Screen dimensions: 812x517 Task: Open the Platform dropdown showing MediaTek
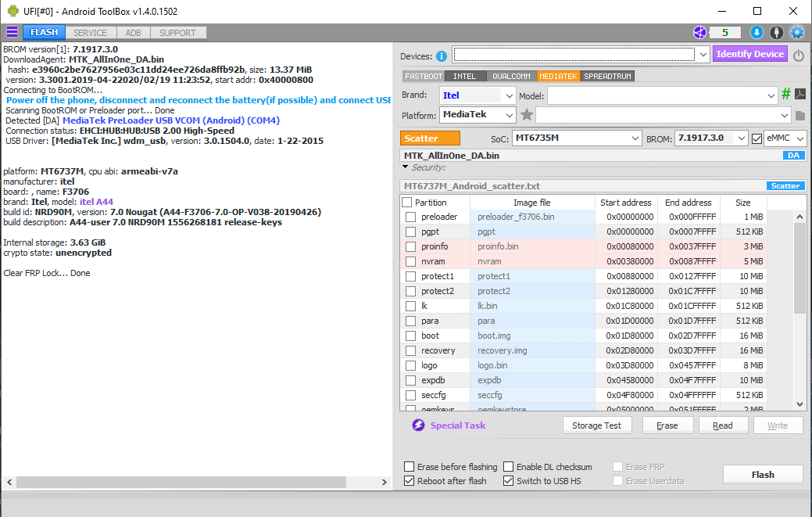tap(509, 115)
